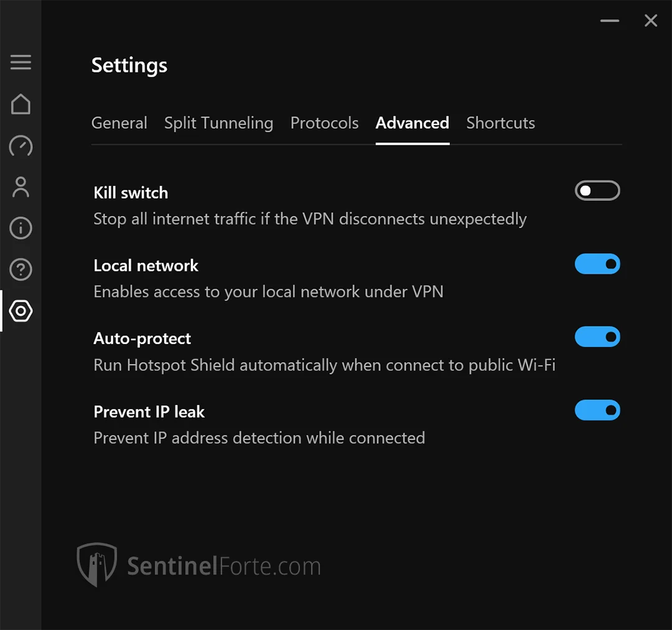Disable the Local network toggle

tap(597, 264)
